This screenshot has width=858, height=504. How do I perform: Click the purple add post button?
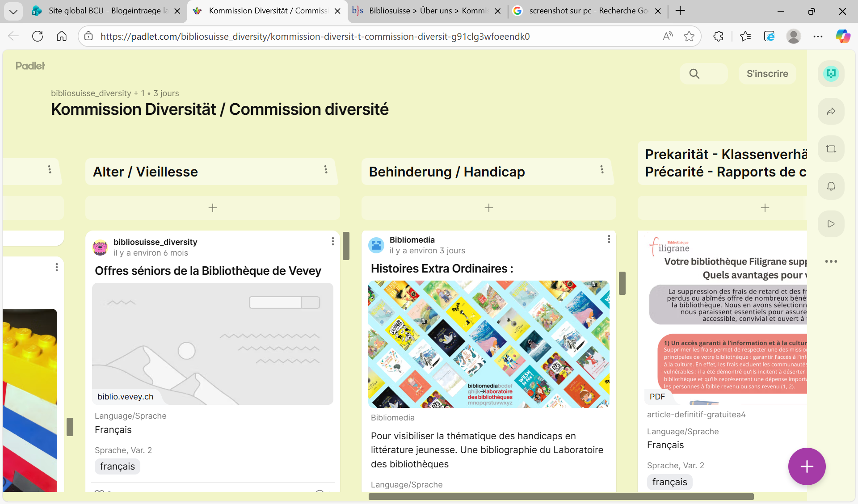coord(807,466)
